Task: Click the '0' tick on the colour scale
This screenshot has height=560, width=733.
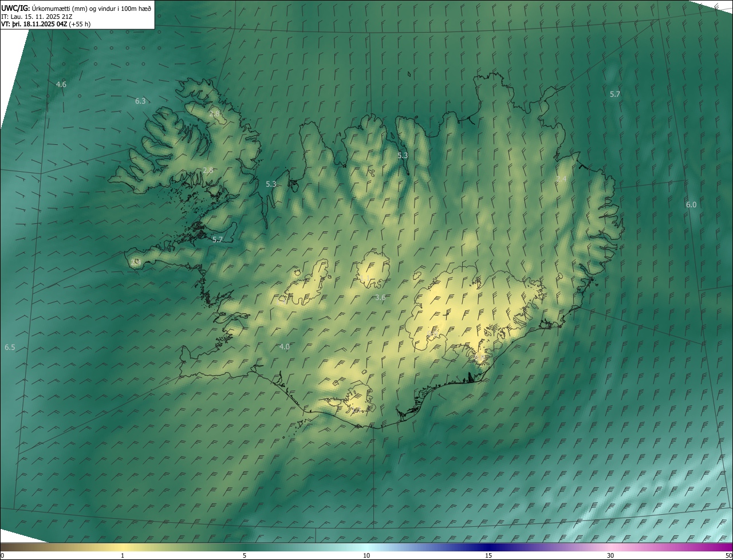Action: 2,555
